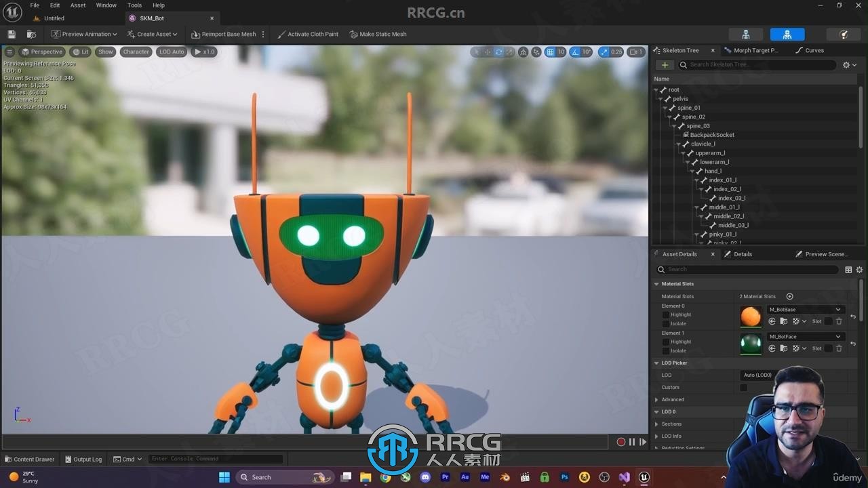Click the MI_BotFace green material thumbnail
868x488 pixels.
coord(751,344)
